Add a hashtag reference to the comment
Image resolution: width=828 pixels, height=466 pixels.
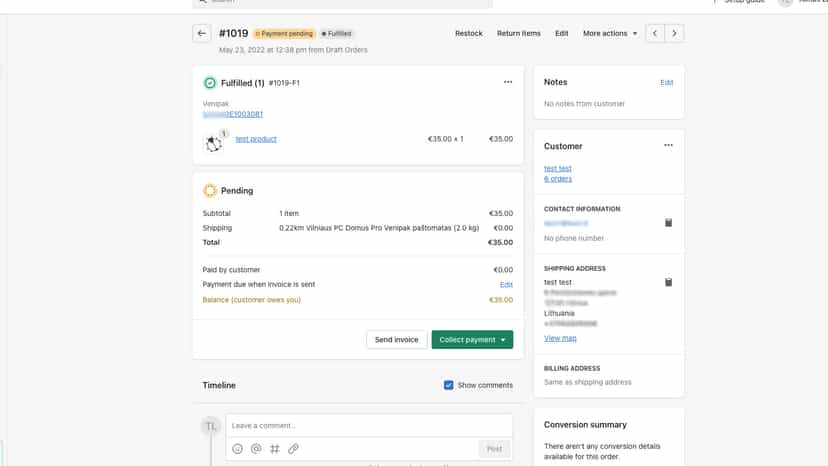point(275,449)
